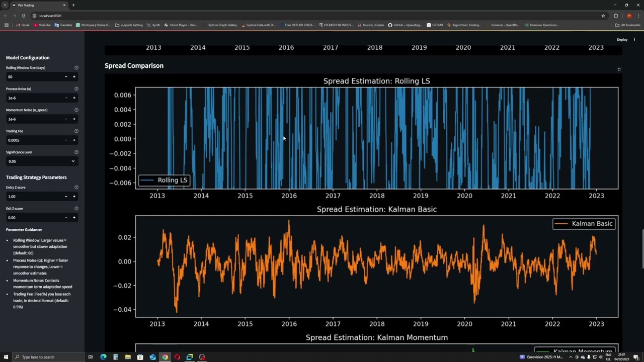The height and width of the screenshot is (362, 644).
Task: Open All Bookmarks folder
Action: [x=628, y=25]
